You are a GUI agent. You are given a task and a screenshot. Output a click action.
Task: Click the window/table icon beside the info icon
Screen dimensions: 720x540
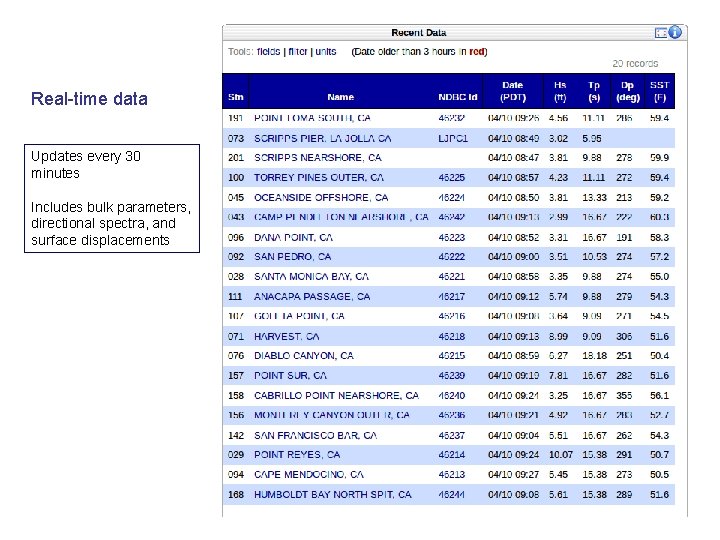coord(661,33)
